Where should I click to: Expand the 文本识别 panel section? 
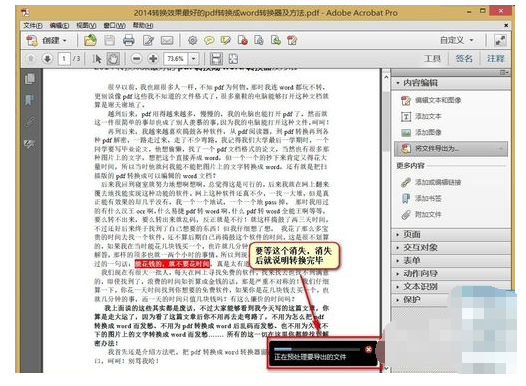[451, 287]
